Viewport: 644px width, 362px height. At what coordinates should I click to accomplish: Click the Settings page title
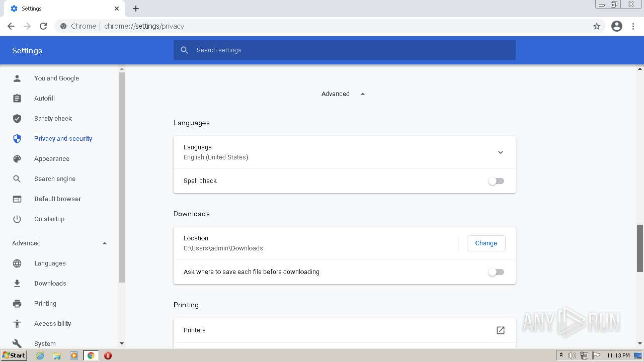pyautogui.click(x=27, y=51)
